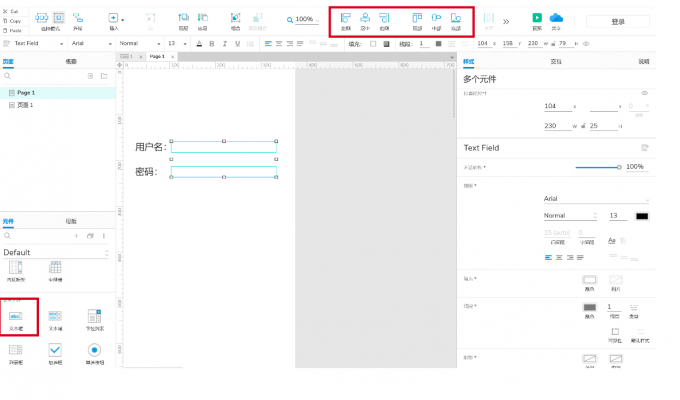Click the green Preview play button
This screenshot has height=400, width=680.
click(537, 20)
